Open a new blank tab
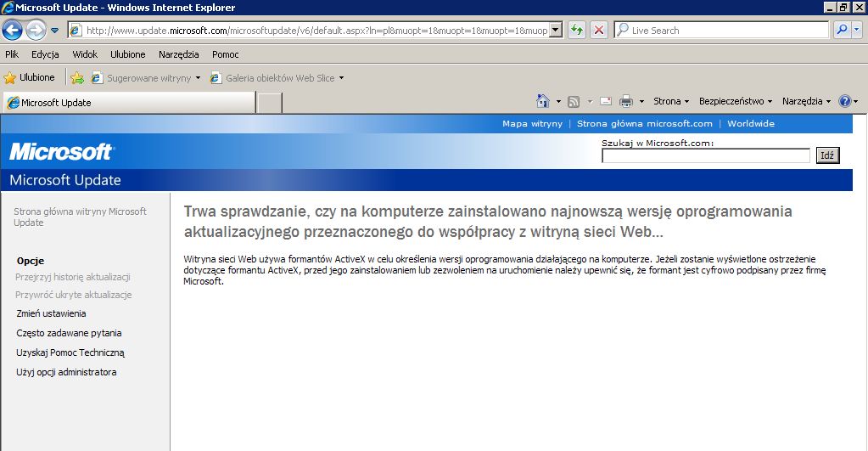The image size is (868, 451). tap(270, 103)
